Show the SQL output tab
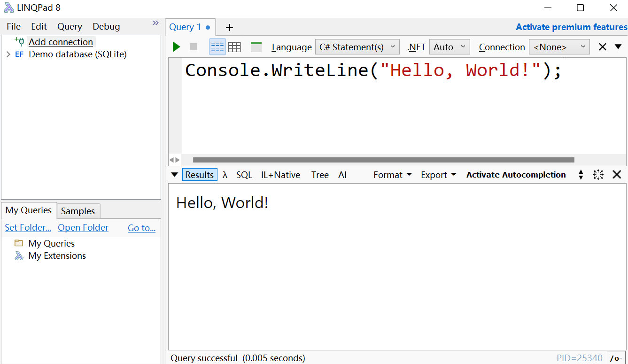Screen dimensions: 628x364 point(244,175)
